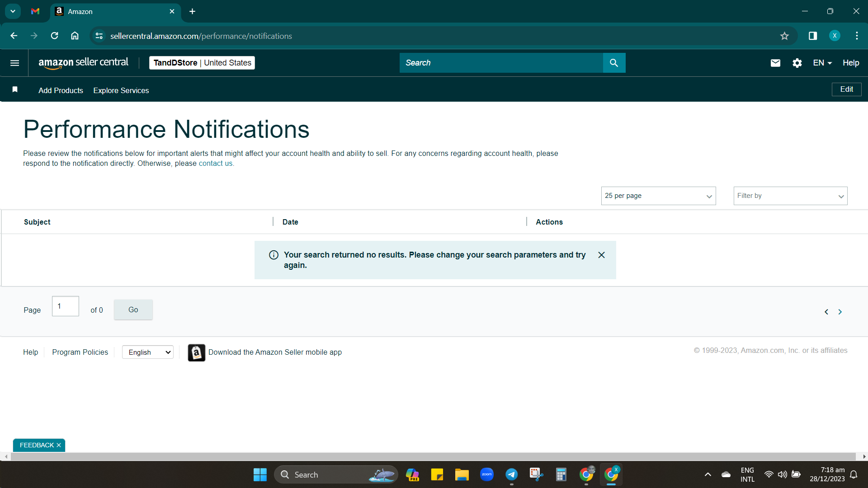Viewport: 868px width, 488px height.
Task: Open Sticky Notes from the taskbar
Action: click(x=437, y=474)
